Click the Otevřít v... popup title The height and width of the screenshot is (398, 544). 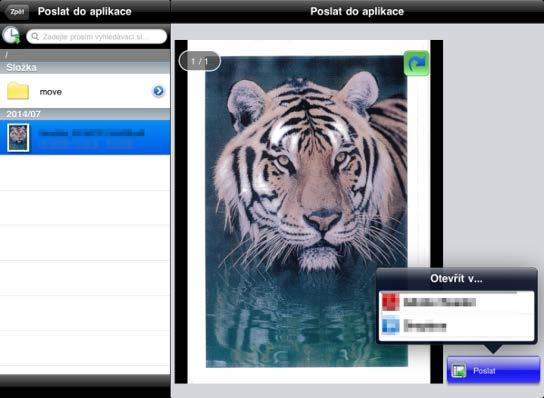pos(456,278)
